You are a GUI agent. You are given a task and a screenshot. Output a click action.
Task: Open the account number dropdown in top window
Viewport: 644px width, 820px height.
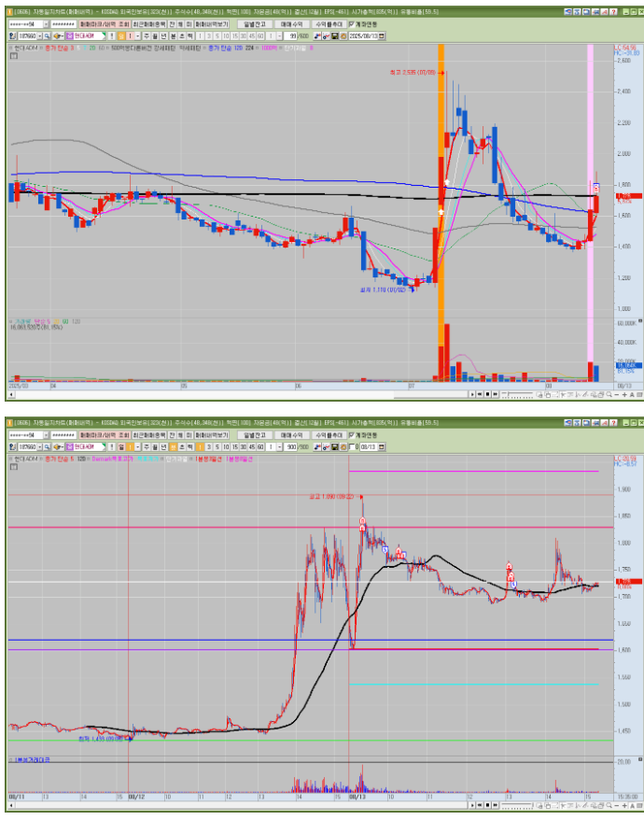pyautogui.click(x=46, y=24)
